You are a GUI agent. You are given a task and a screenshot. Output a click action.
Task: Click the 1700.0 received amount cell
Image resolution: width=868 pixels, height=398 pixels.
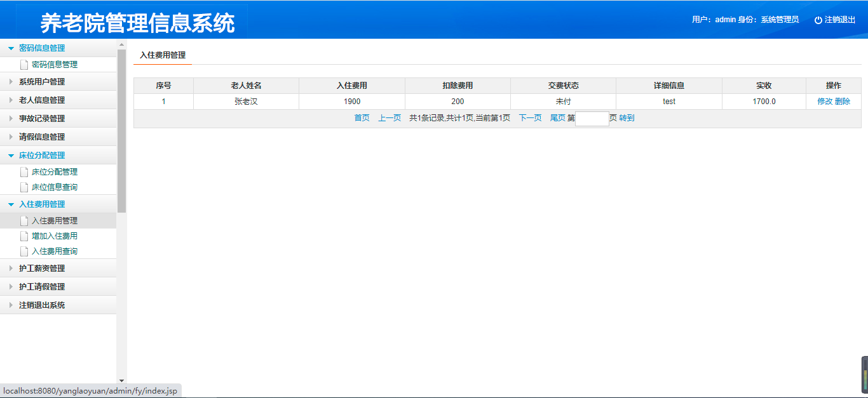pyautogui.click(x=764, y=102)
